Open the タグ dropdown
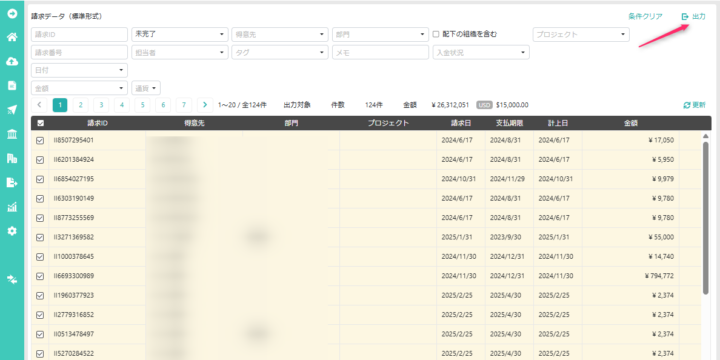720x360 pixels. (x=280, y=52)
